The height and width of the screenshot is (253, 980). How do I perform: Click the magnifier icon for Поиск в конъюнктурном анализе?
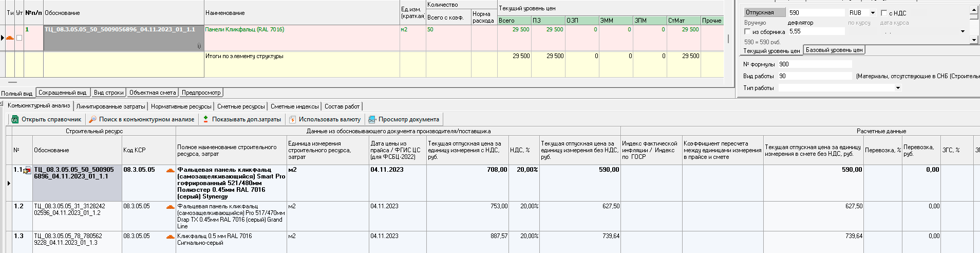click(92, 119)
